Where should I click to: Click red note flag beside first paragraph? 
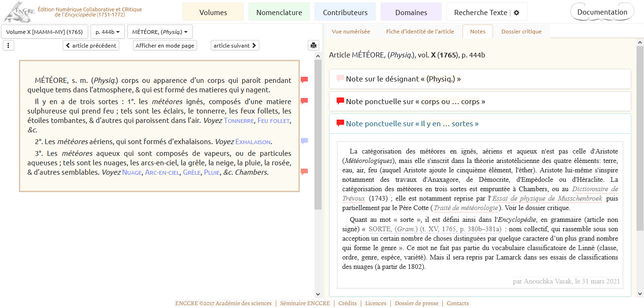click(304, 80)
